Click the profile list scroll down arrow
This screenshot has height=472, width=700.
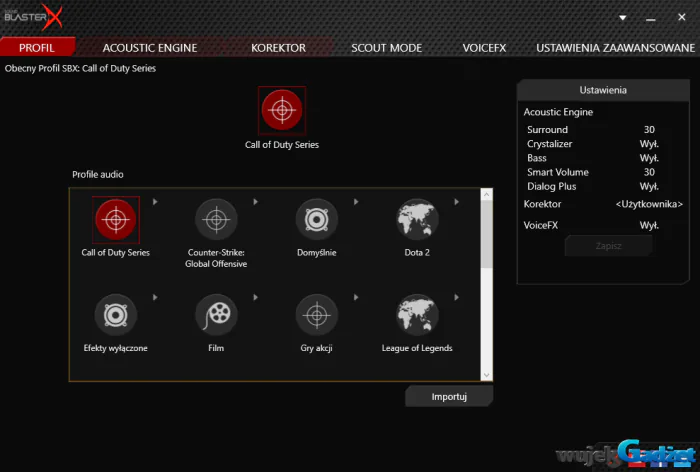coord(487,375)
